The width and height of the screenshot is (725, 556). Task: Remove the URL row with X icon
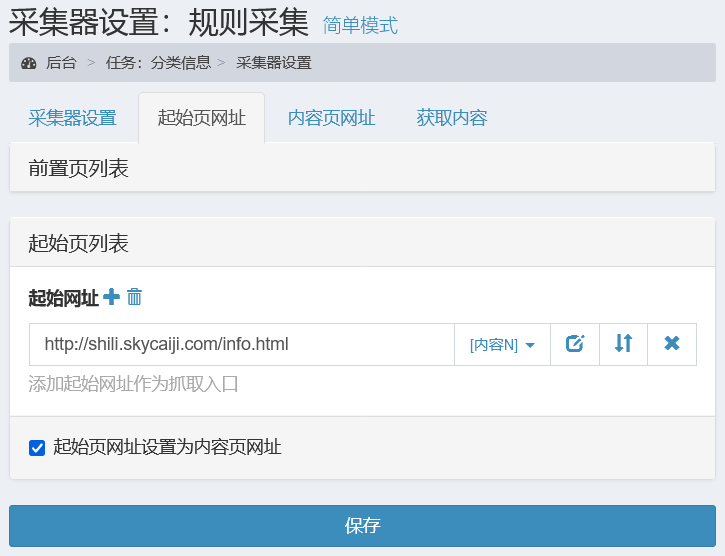tap(672, 344)
